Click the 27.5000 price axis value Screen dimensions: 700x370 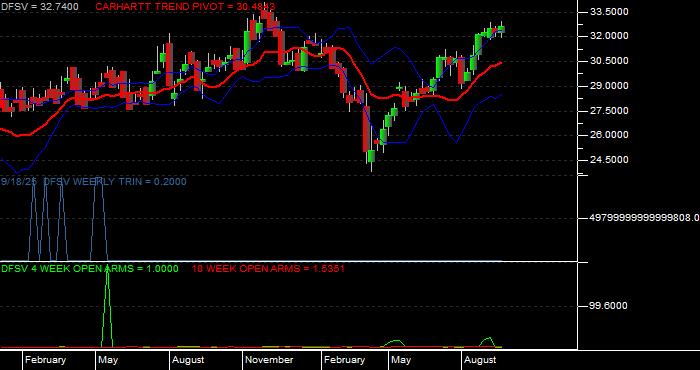click(x=608, y=111)
